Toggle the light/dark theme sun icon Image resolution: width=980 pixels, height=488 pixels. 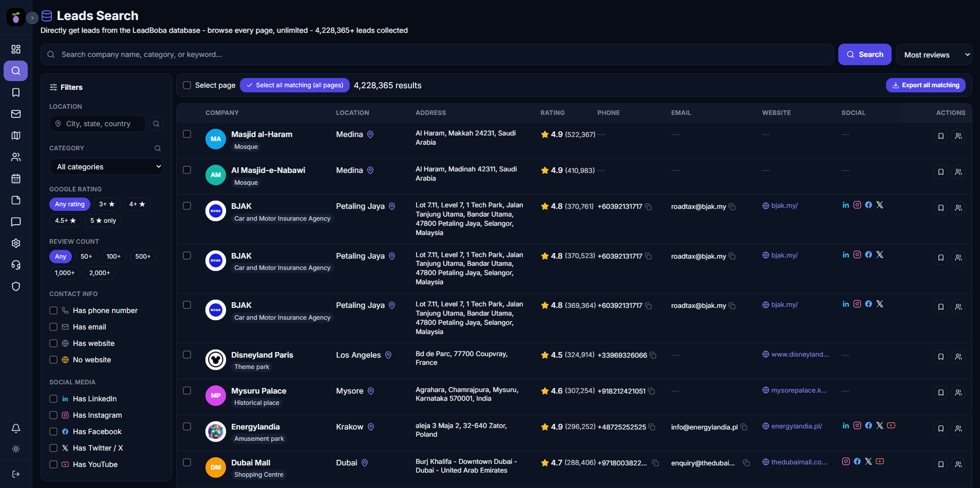point(16,449)
